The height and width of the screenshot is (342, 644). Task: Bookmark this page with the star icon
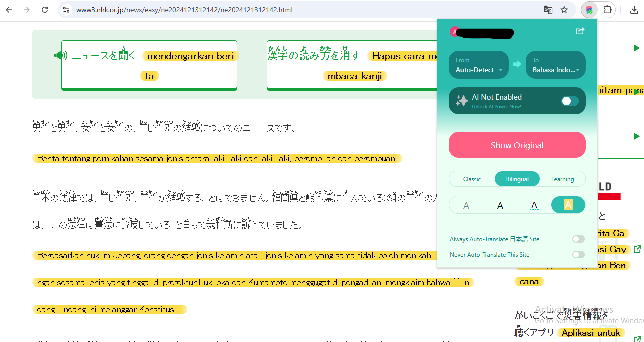[x=564, y=10]
